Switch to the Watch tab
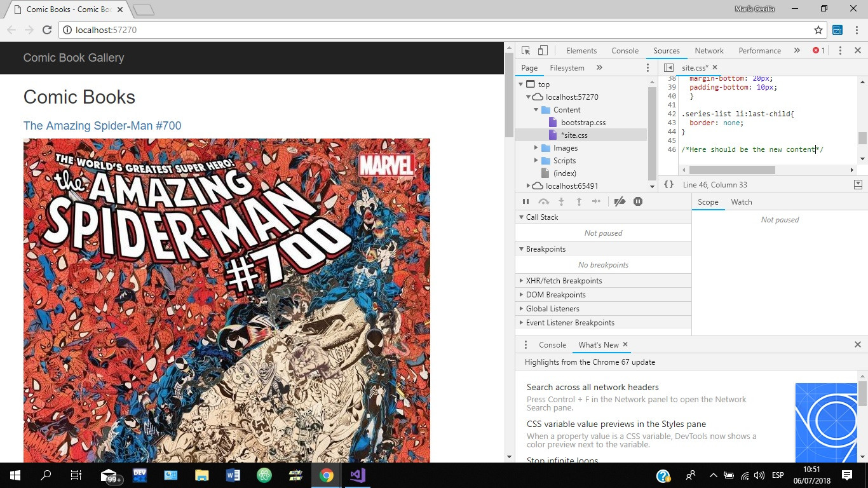 pos(742,202)
